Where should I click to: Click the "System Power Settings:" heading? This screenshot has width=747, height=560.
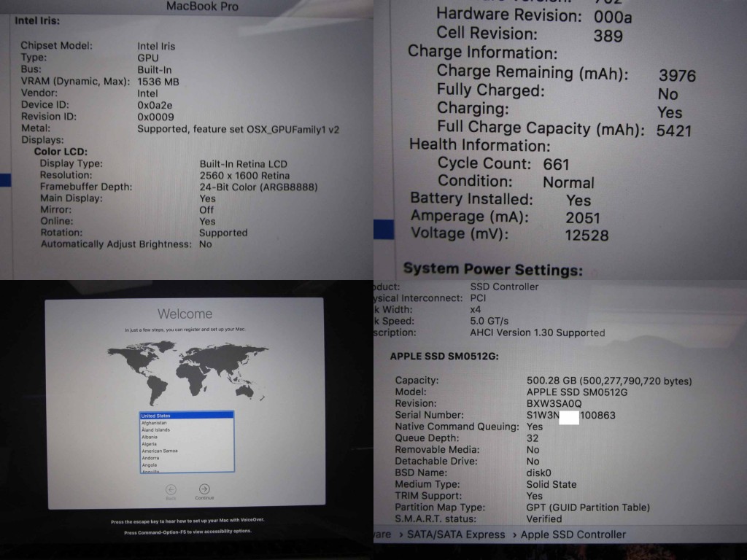pyautogui.click(x=493, y=270)
